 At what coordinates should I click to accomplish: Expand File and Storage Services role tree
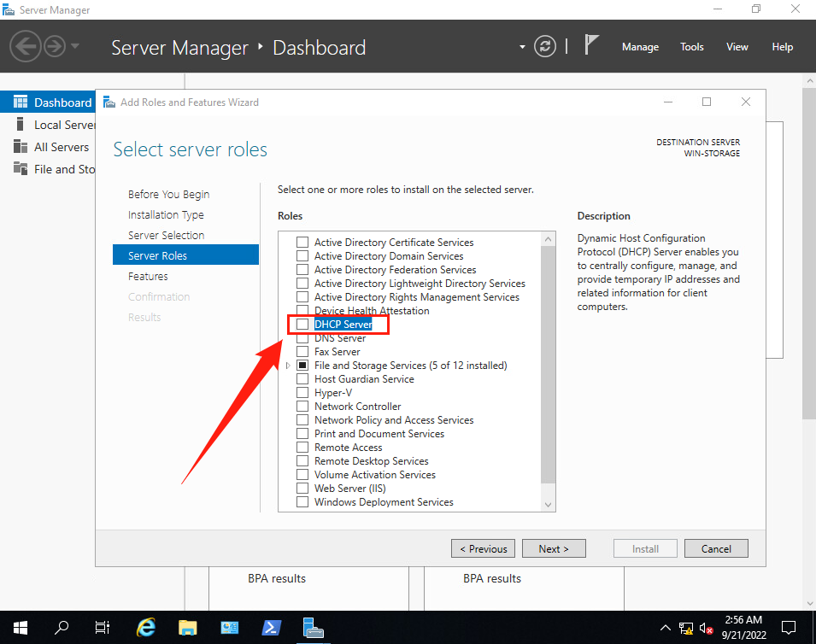[x=288, y=366]
